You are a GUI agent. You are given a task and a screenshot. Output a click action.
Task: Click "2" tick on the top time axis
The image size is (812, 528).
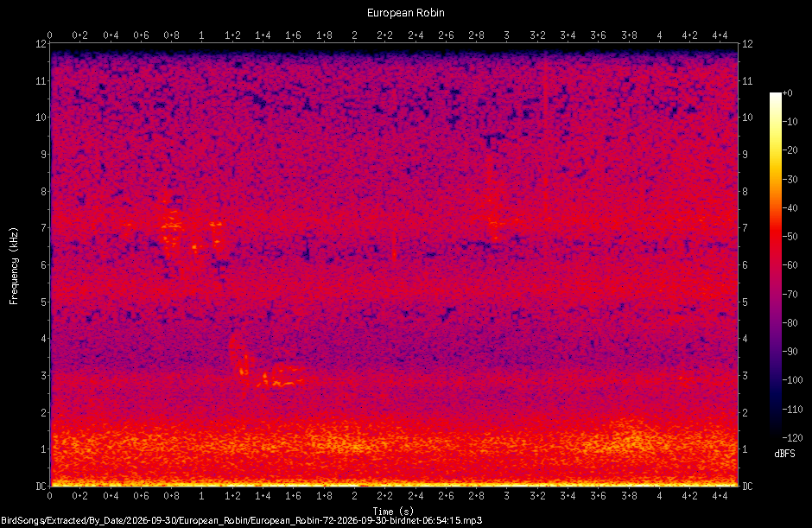point(354,35)
